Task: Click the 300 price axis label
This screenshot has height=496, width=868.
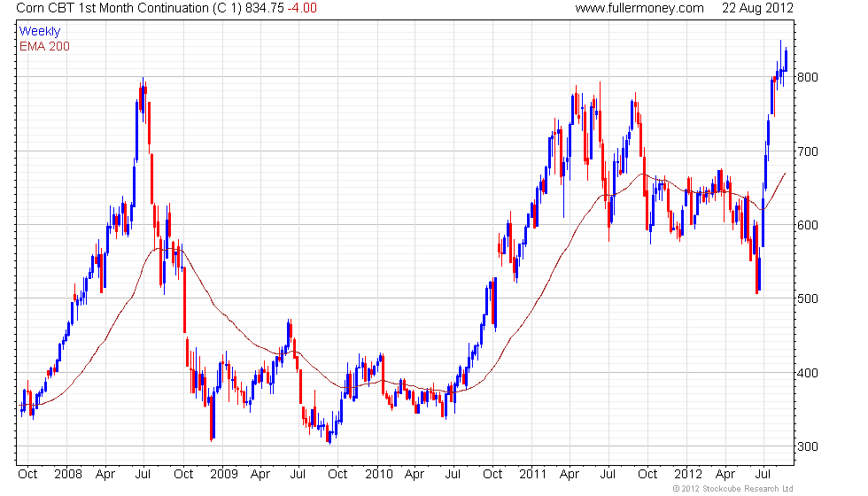Action: [x=807, y=446]
